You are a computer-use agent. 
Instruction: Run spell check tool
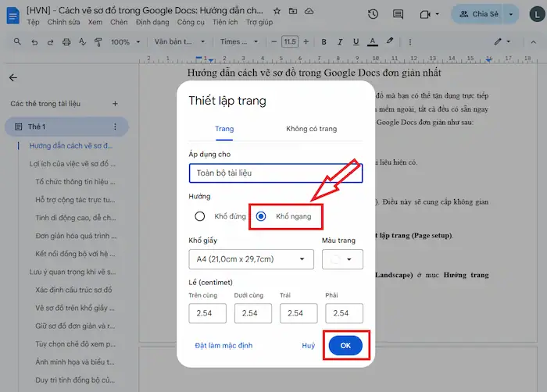[82, 42]
